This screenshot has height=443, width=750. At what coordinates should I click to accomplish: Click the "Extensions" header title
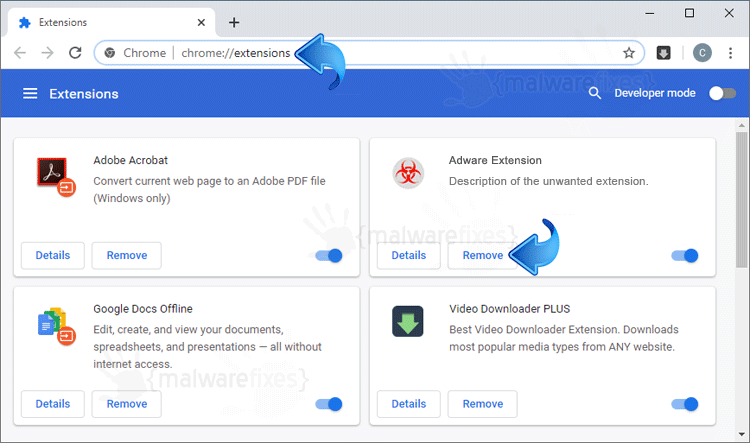(84, 94)
